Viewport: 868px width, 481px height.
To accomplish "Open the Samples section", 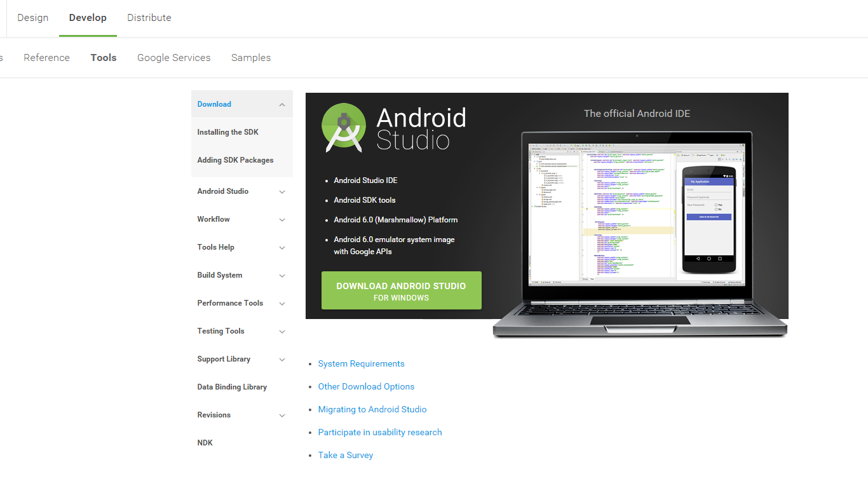I will (251, 58).
